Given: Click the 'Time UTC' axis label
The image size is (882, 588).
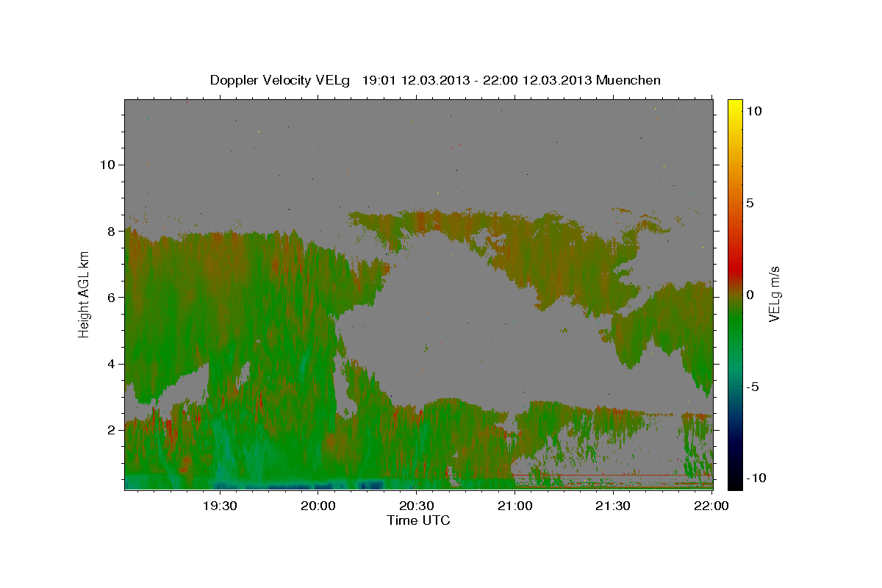Looking at the screenshot, I should (x=418, y=520).
